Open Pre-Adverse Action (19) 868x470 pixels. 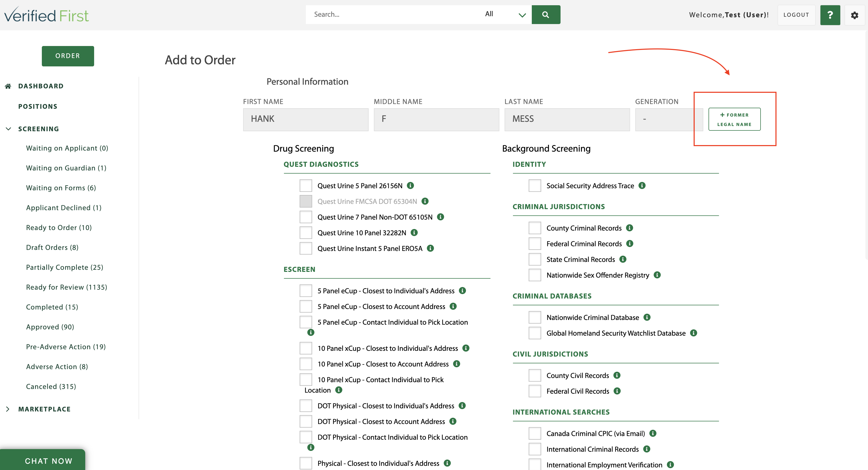[x=66, y=347]
